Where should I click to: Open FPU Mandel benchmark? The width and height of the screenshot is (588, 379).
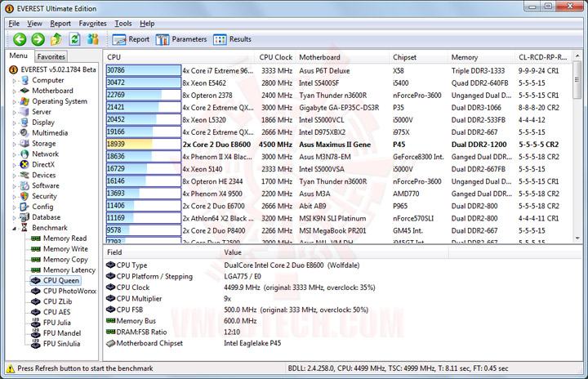[x=56, y=332]
